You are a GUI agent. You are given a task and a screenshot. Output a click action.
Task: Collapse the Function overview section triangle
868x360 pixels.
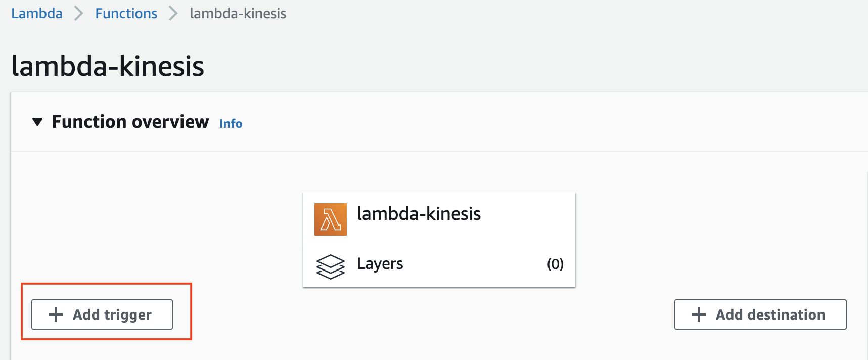click(x=37, y=122)
